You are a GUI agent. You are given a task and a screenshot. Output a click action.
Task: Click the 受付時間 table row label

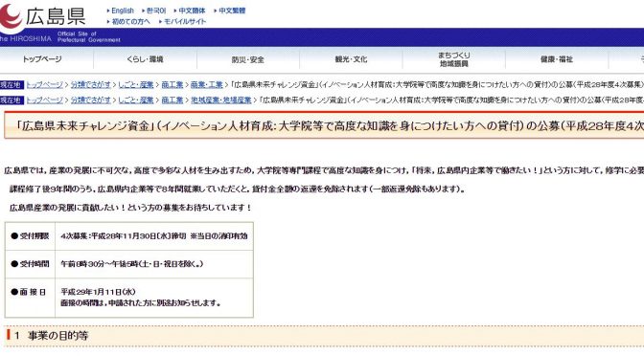tap(30, 264)
